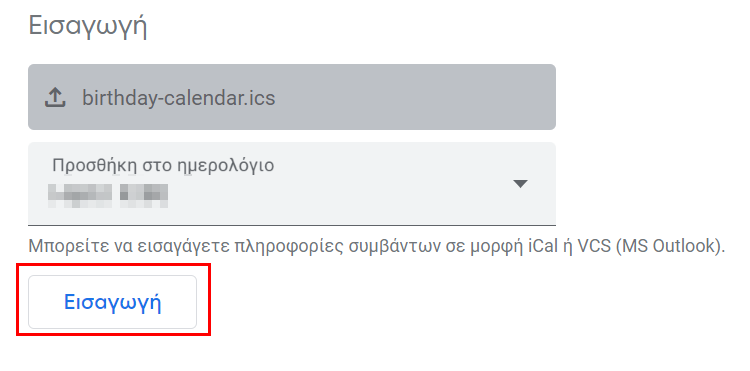Click the tray base of the upload icon
750x371 pixels.
pyautogui.click(x=55, y=105)
